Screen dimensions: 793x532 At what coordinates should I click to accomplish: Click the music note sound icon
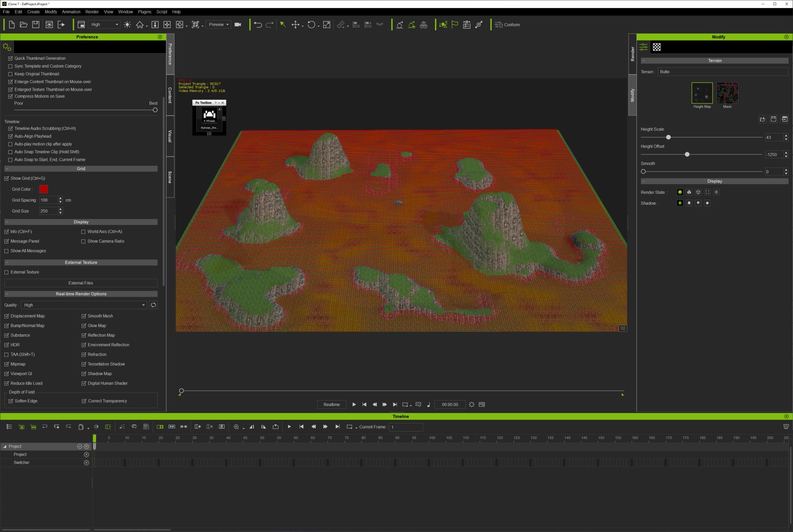pyautogui.click(x=429, y=404)
